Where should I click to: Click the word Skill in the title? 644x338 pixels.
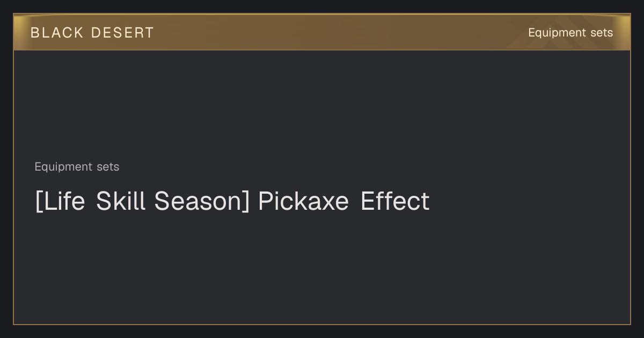(121, 201)
